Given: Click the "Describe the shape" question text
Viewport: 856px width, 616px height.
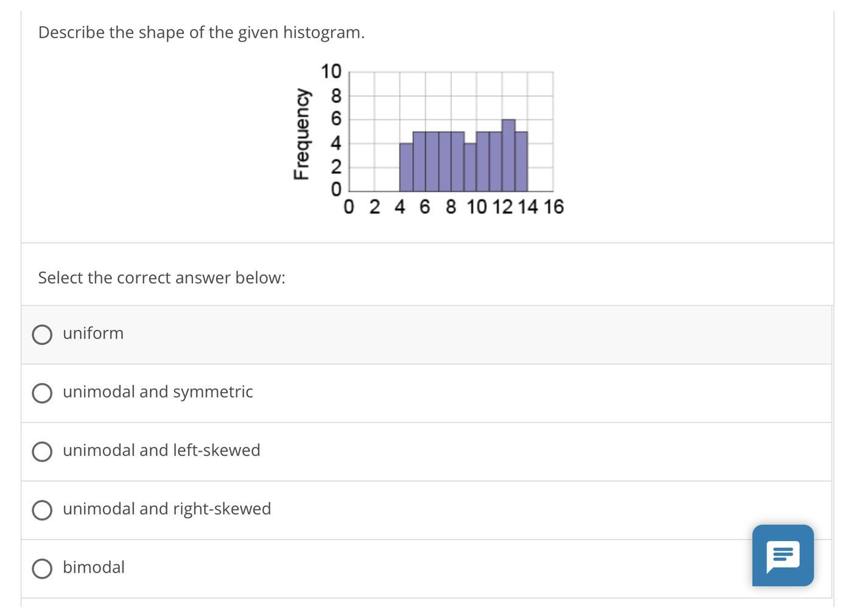Looking at the screenshot, I should [x=202, y=32].
